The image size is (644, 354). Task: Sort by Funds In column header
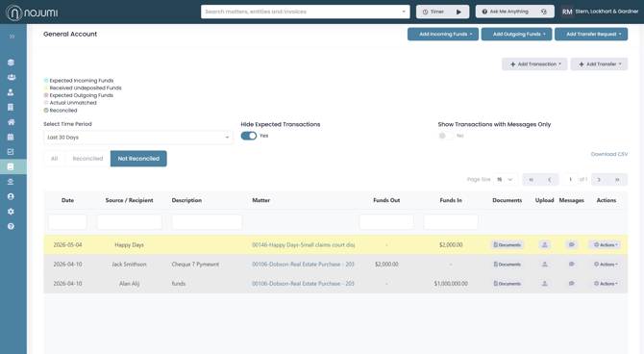[x=451, y=200]
